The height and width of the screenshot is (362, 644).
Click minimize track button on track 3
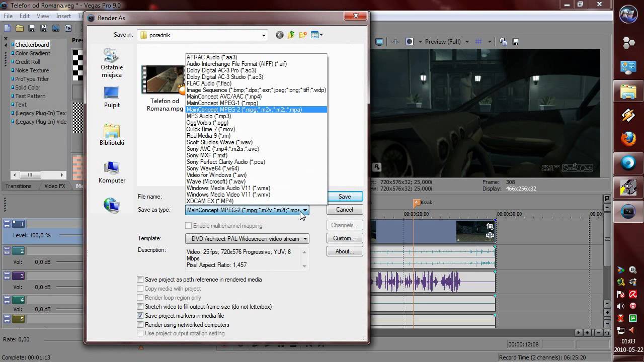[x=7, y=276]
